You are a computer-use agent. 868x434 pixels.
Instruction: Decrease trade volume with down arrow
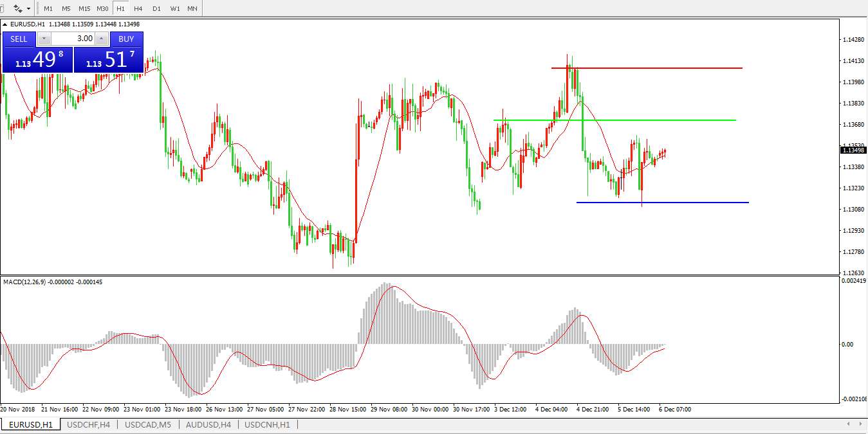(x=44, y=39)
